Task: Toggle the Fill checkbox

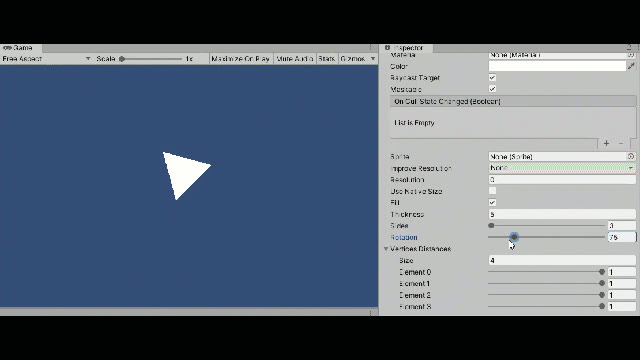Action: pyautogui.click(x=492, y=202)
